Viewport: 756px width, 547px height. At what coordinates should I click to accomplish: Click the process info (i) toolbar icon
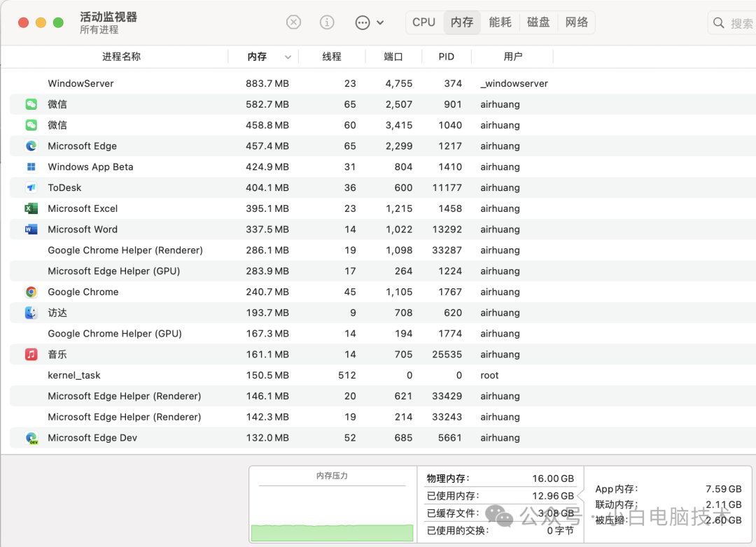point(327,22)
